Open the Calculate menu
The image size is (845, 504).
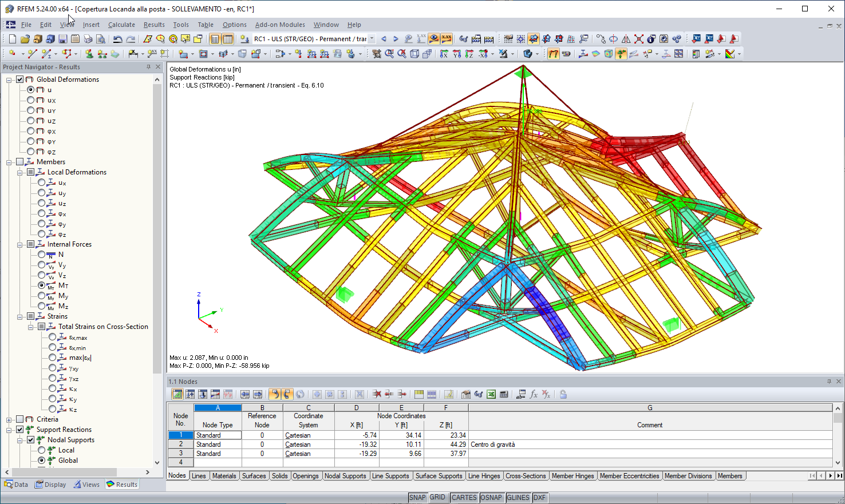(123, 25)
